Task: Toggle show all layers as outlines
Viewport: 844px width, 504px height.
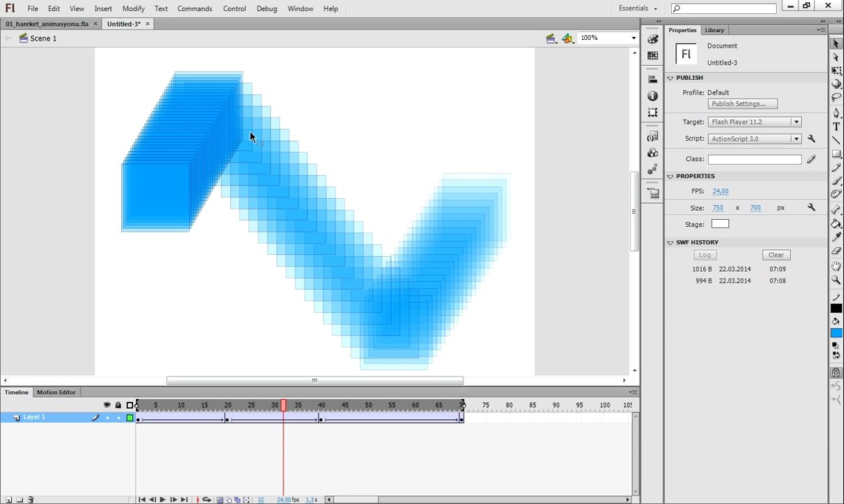Action: pos(130,405)
